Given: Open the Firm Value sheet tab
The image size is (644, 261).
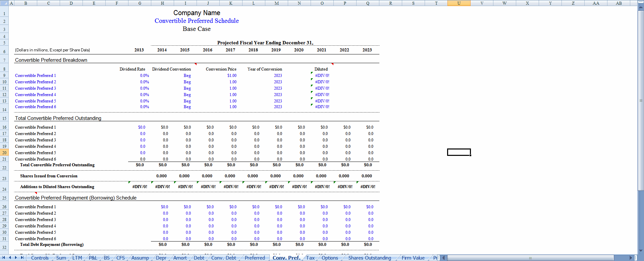Looking at the screenshot, I should [413, 258].
